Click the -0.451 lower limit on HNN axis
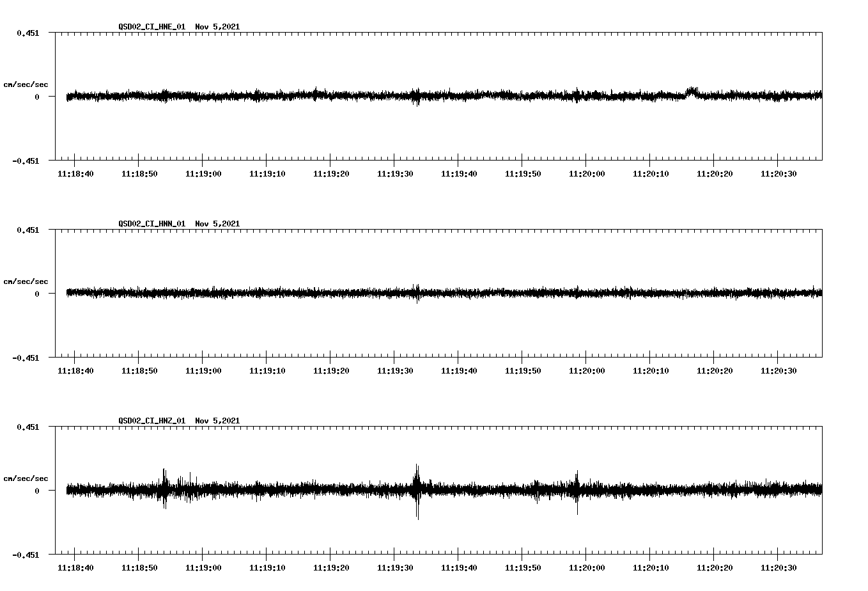The image size is (868, 591). coord(26,358)
